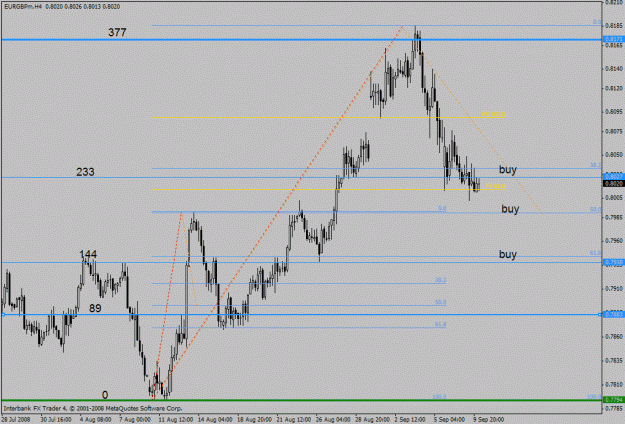The width and height of the screenshot is (625, 424).
Task: Click the highlighted 0.8027 price tag
Action: click(614, 177)
